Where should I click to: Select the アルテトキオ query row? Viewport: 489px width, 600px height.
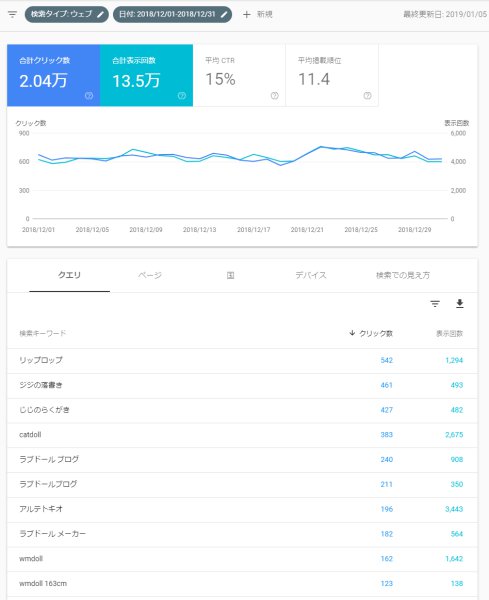coord(242,509)
